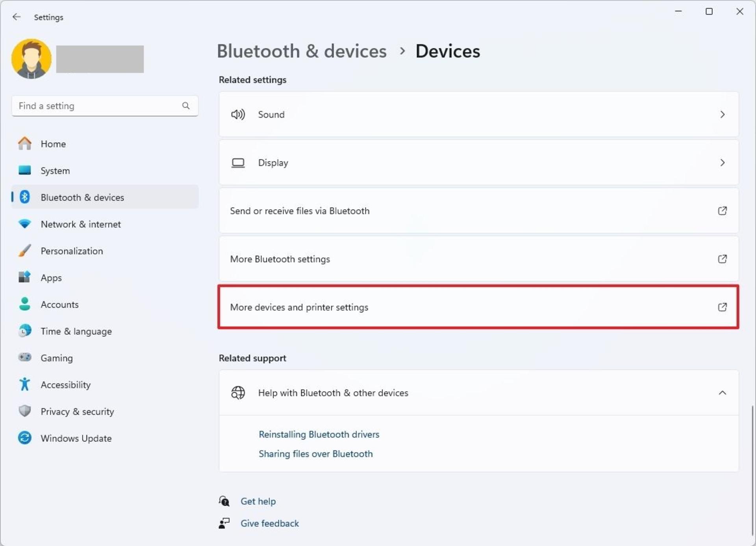Image resolution: width=756 pixels, height=546 pixels.
Task: Open Display settings chevron
Action: click(x=722, y=163)
